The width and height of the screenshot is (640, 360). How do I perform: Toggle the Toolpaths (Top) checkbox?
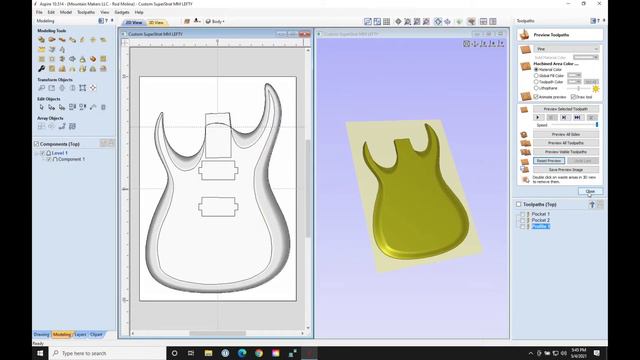[x=518, y=204]
